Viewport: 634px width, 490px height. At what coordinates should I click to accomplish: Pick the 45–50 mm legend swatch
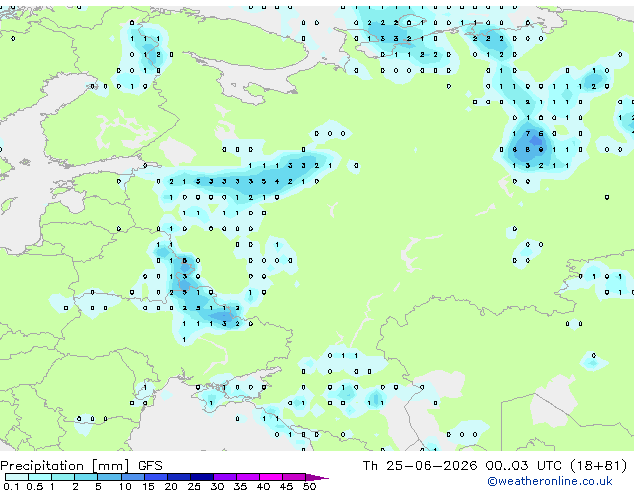click(294, 477)
